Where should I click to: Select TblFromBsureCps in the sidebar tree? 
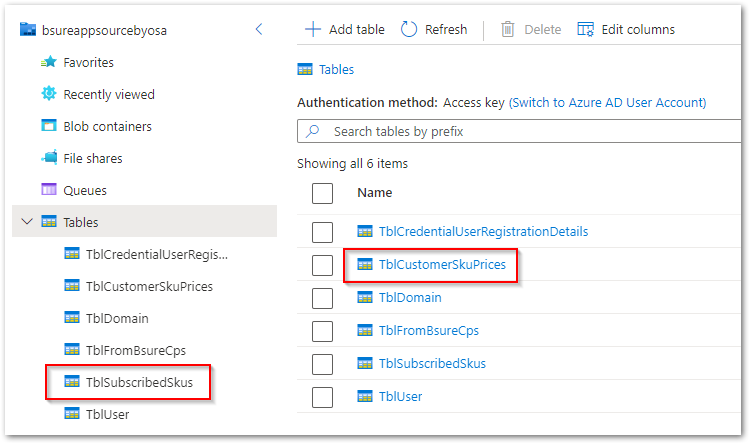(136, 350)
